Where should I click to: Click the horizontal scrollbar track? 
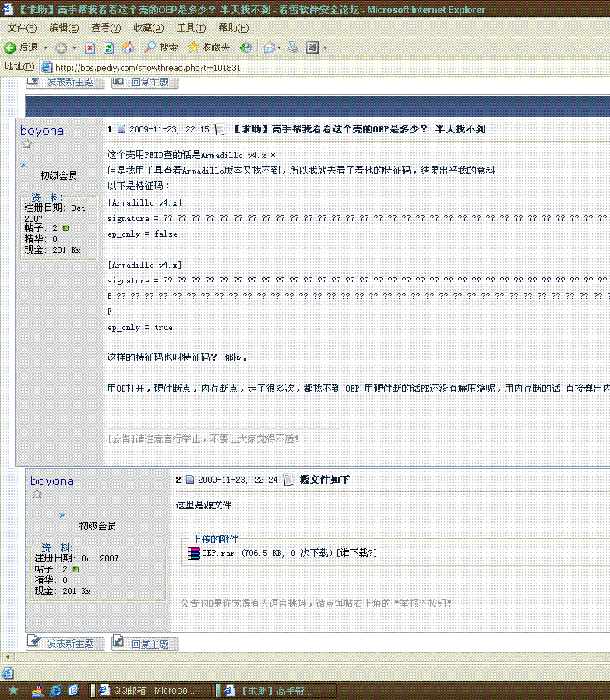(x=312, y=656)
